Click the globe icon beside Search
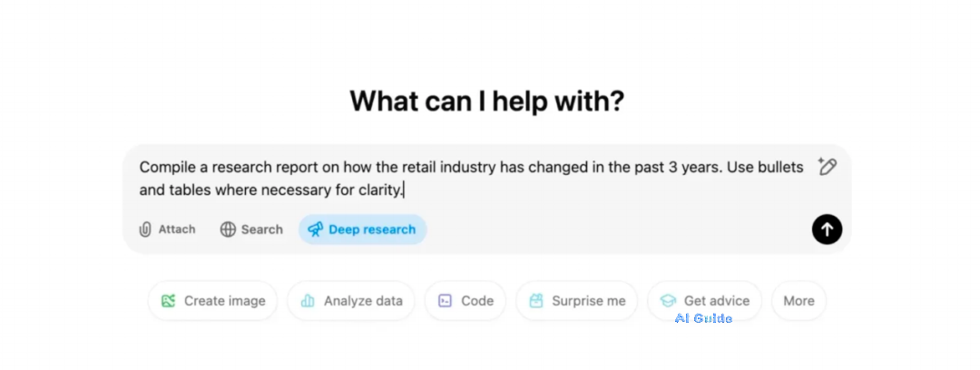 (228, 229)
